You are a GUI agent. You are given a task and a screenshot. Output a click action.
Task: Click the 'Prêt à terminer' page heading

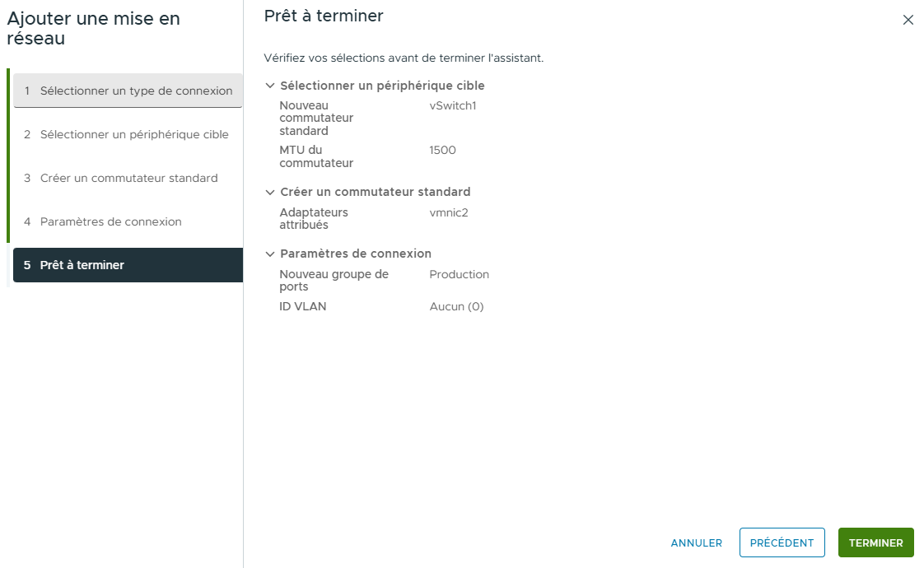tap(324, 16)
